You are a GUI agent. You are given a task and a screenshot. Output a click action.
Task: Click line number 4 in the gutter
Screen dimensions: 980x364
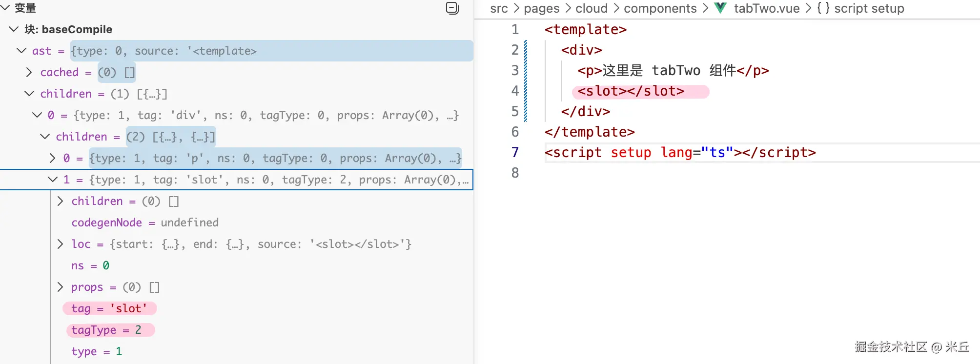[x=515, y=91]
